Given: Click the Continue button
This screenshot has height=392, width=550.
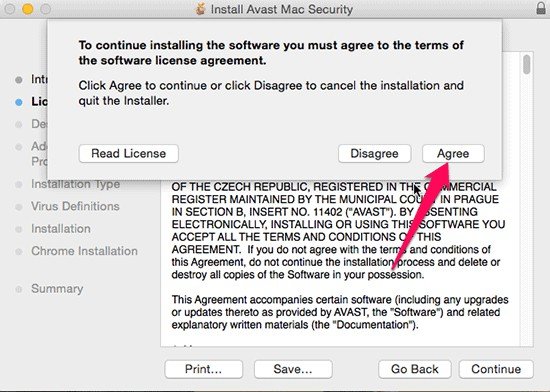Looking at the screenshot, I should pyautogui.click(x=496, y=369).
